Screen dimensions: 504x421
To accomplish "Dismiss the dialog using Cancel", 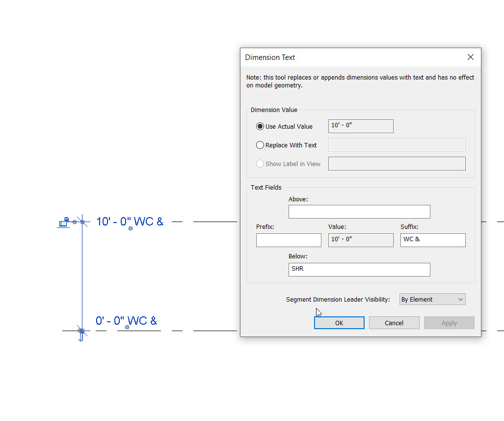I will point(394,323).
